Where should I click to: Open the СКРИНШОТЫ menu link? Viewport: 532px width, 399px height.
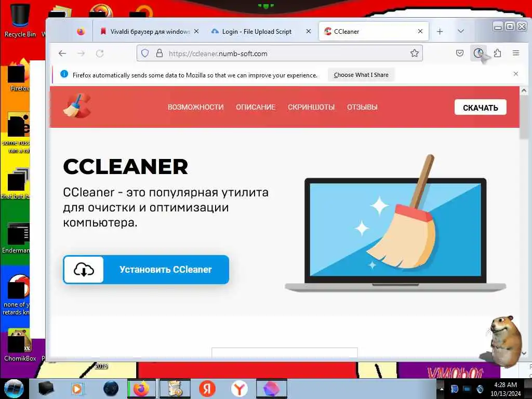[x=311, y=107]
